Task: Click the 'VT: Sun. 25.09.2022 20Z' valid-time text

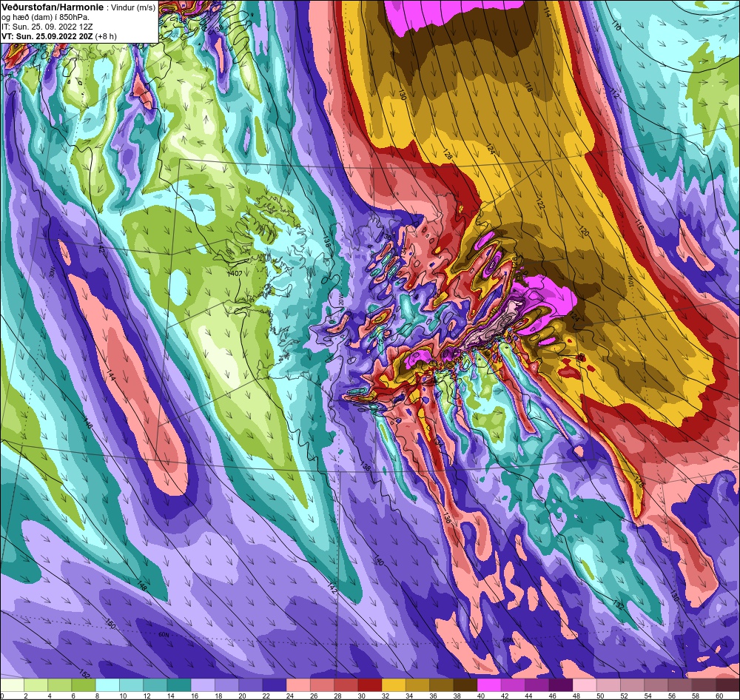Action: pyautogui.click(x=47, y=36)
